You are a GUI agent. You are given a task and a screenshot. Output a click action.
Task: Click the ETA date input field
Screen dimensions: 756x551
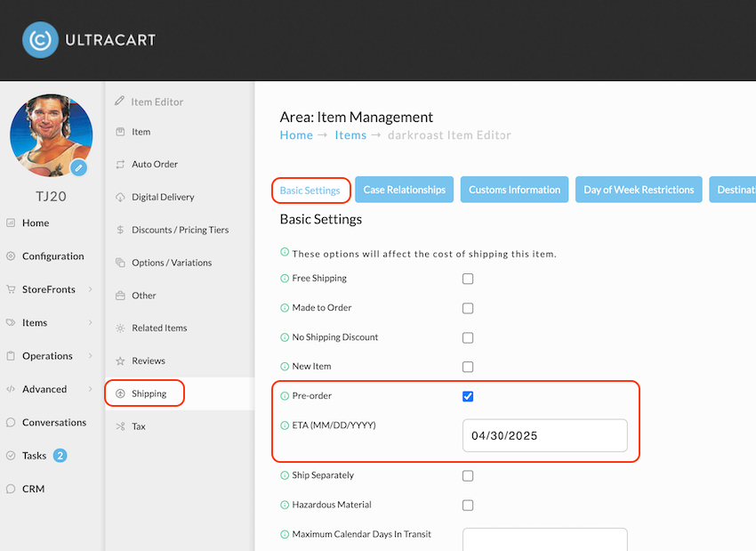click(x=545, y=435)
